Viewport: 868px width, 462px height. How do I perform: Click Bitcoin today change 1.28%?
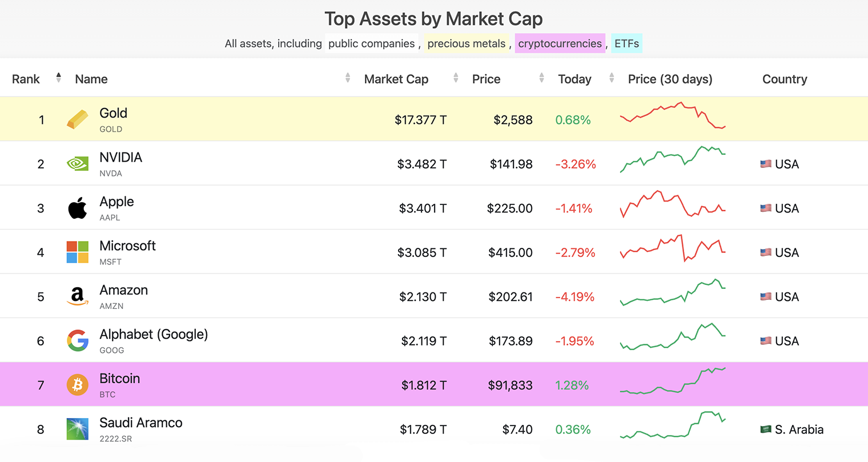click(572, 385)
